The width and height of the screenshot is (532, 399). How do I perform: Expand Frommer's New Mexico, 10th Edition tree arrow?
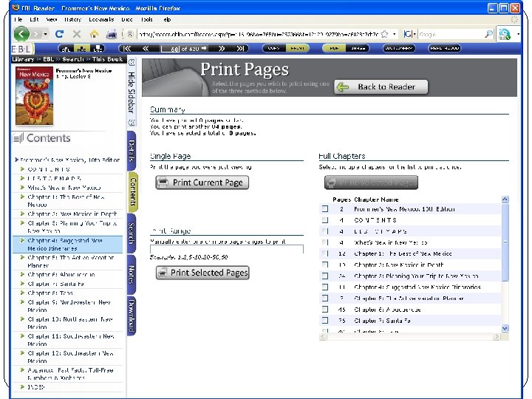16,160
